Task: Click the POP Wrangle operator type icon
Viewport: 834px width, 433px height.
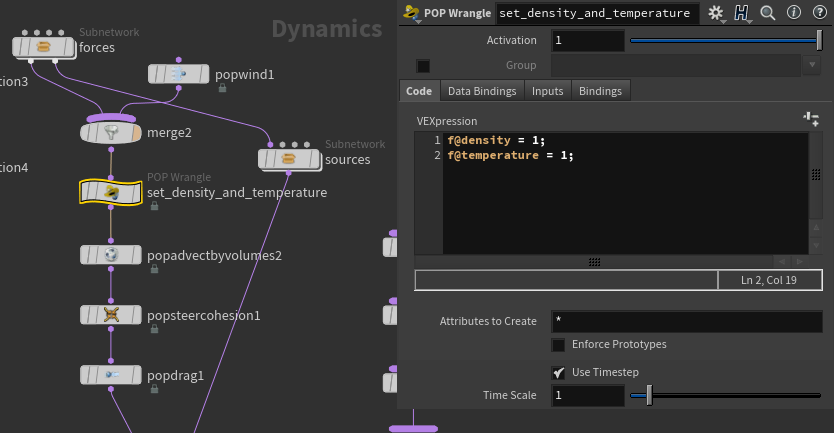Action: [412, 12]
